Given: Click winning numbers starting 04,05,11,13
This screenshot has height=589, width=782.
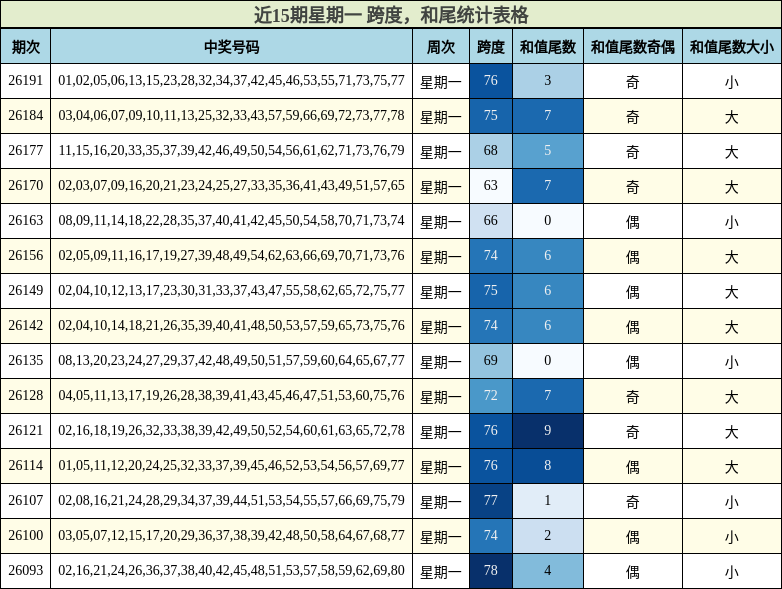Looking at the screenshot, I should point(231,395).
